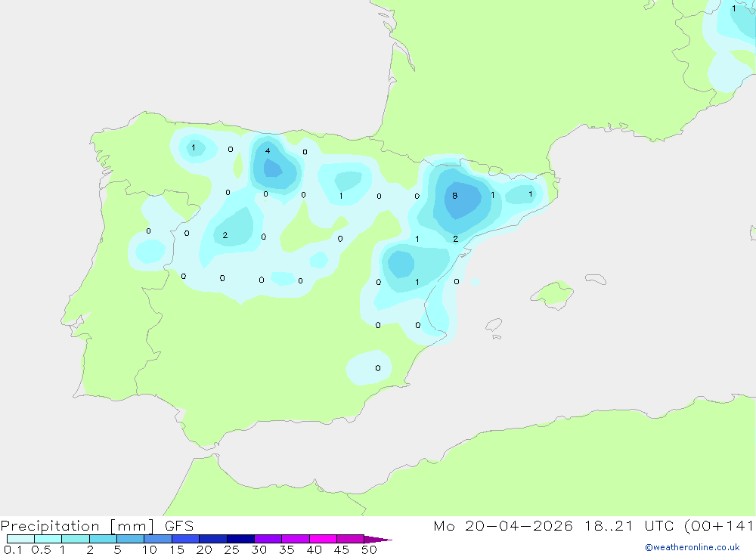Click the legend swatch between 25 and 30
The width and height of the screenshot is (756, 554).
240,539
